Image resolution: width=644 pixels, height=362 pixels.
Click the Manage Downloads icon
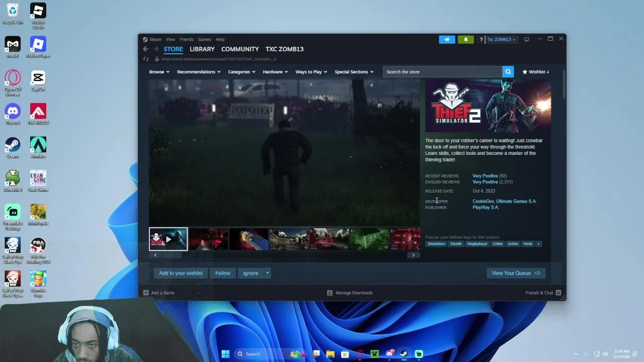330,293
